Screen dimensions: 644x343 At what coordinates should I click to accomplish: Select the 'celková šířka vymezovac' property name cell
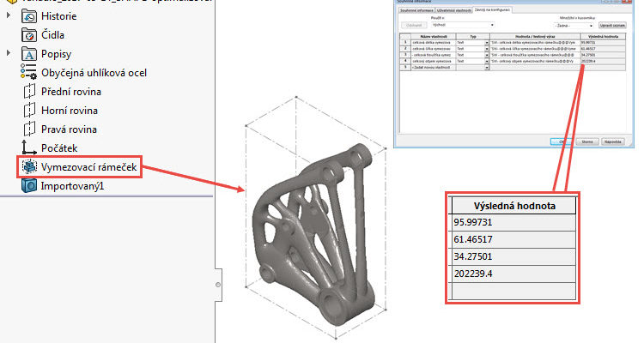[434, 49]
